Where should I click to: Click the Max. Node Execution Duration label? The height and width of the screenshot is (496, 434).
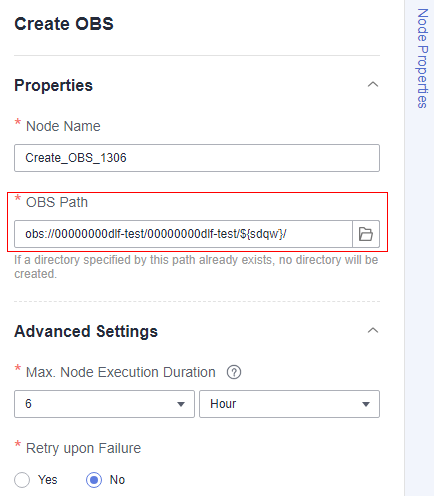pyautogui.click(x=121, y=372)
